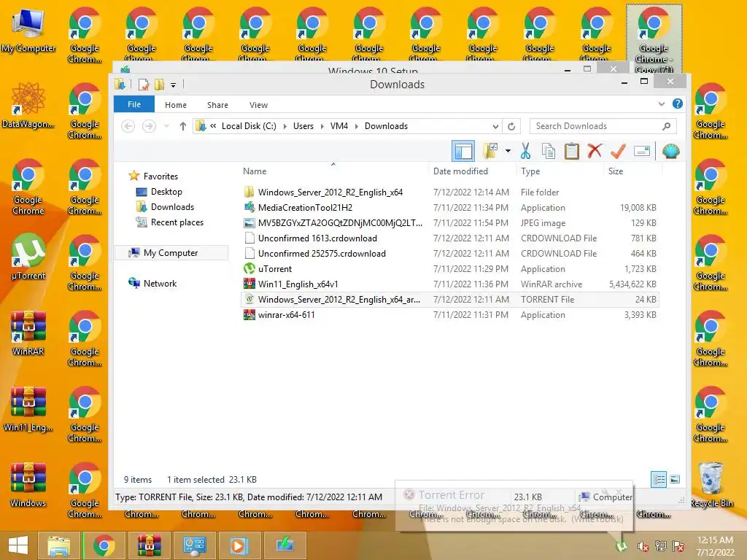Open the File ribbon tab
747x560 pixels.
pos(134,104)
